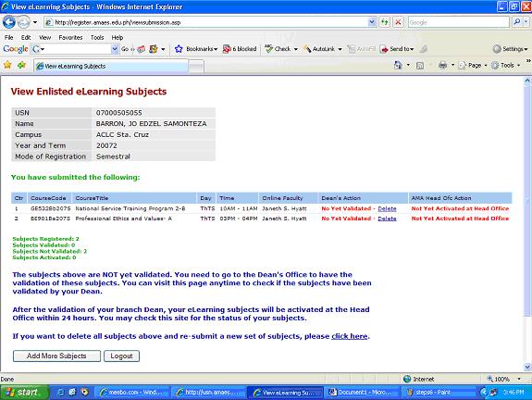Click the Add More Subjects button

click(56, 356)
